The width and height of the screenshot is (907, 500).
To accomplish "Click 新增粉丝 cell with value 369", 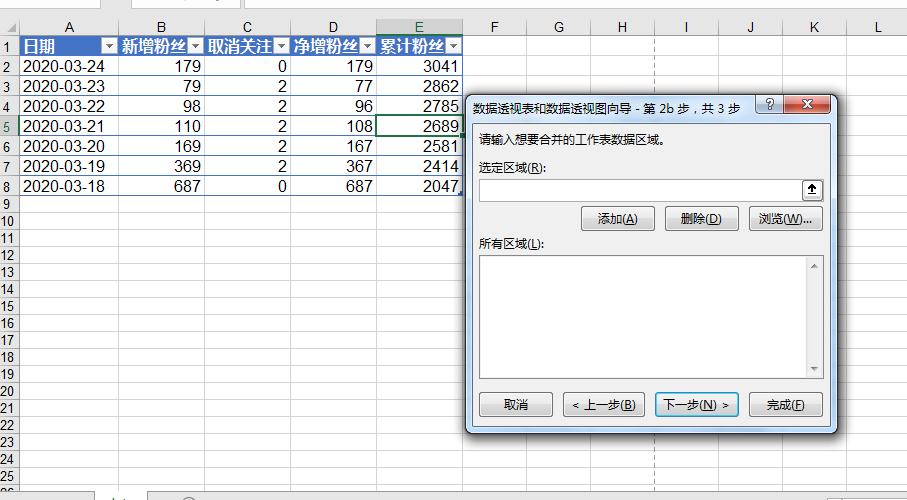I will tap(161, 166).
